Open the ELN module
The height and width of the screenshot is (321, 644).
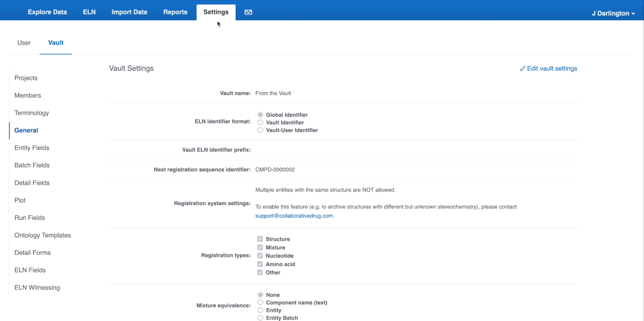click(89, 12)
